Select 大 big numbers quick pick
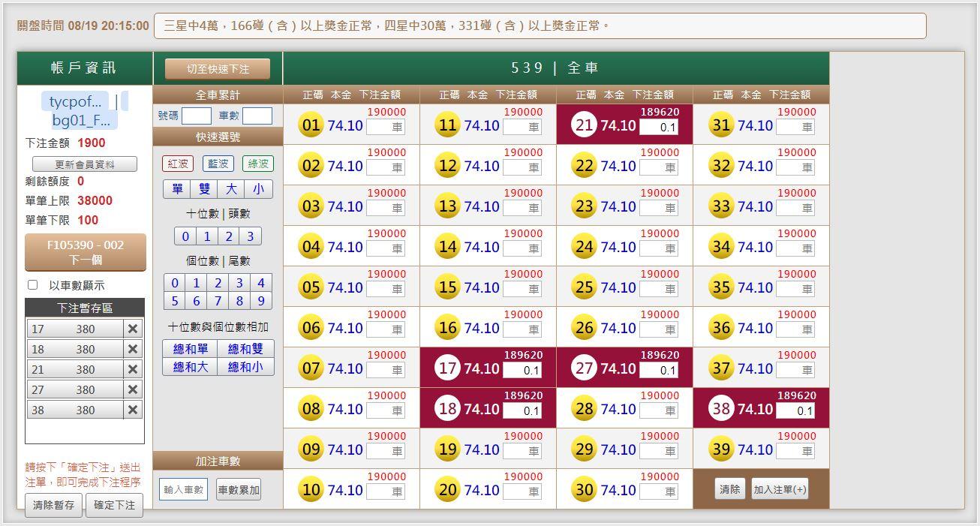The width and height of the screenshot is (980, 526). [231, 189]
